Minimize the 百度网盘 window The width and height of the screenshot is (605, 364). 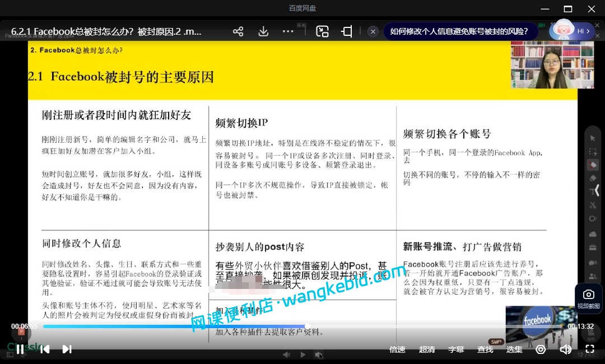pyautogui.click(x=545, y=8)
